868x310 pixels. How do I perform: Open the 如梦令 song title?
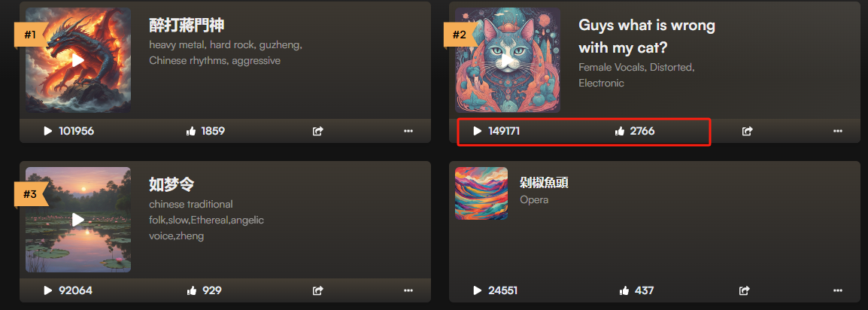(171, 184)
